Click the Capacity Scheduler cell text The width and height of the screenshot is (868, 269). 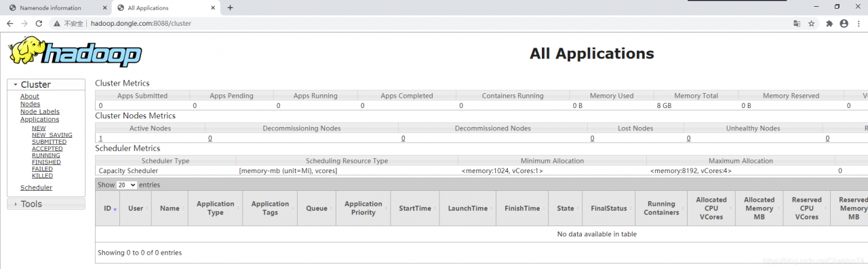[x=128, y=171]
